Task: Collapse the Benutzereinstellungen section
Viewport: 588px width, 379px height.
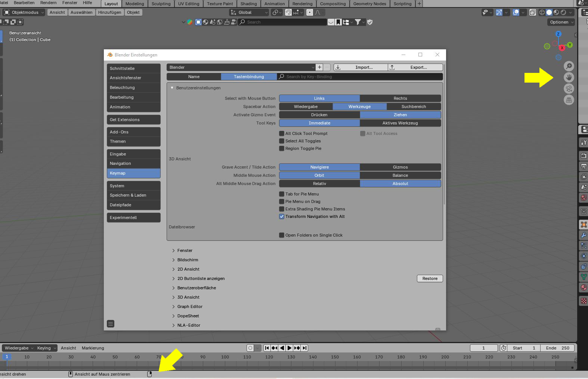Action: pos(172,88)
